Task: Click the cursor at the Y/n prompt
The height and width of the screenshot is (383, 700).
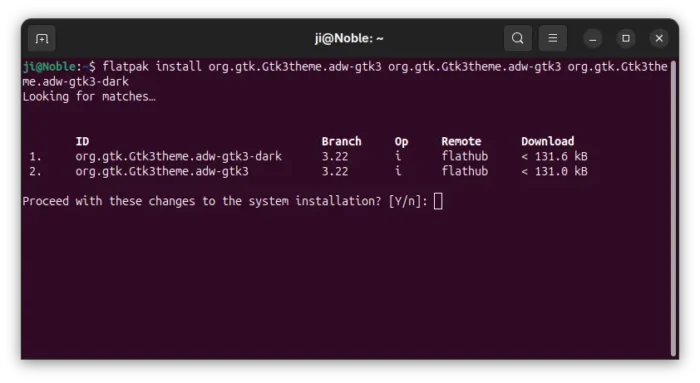Action: (438, 201)
